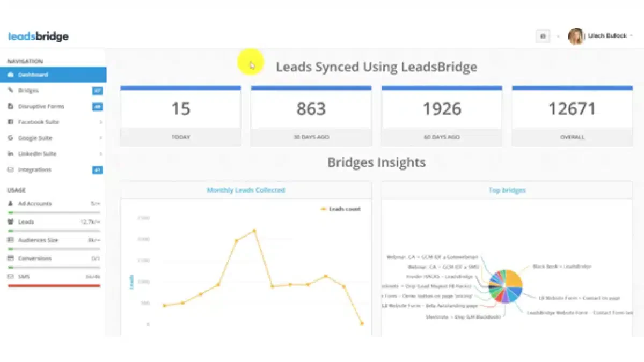
Task: Click the Black Book > LeadsBridge label
Action: (562, 266)
